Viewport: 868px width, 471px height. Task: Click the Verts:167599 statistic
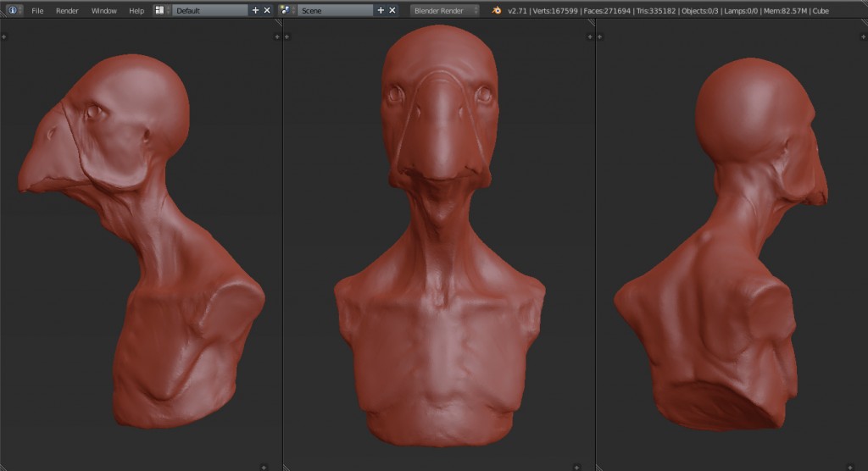555,10
